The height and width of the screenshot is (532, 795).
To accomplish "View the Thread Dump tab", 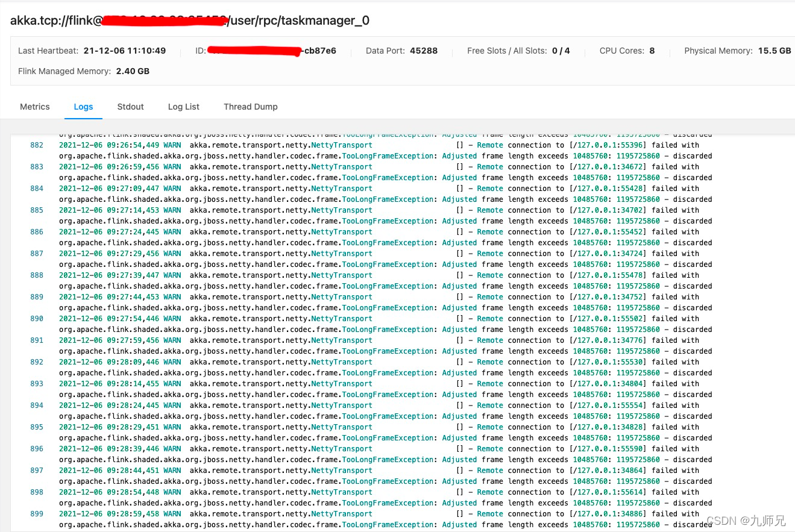I will 250,107.
